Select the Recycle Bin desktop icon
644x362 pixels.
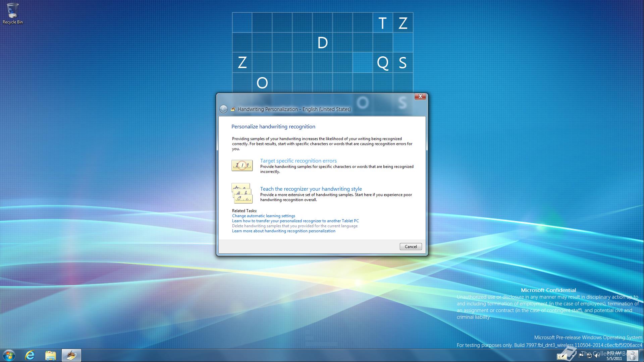(13, 14)
